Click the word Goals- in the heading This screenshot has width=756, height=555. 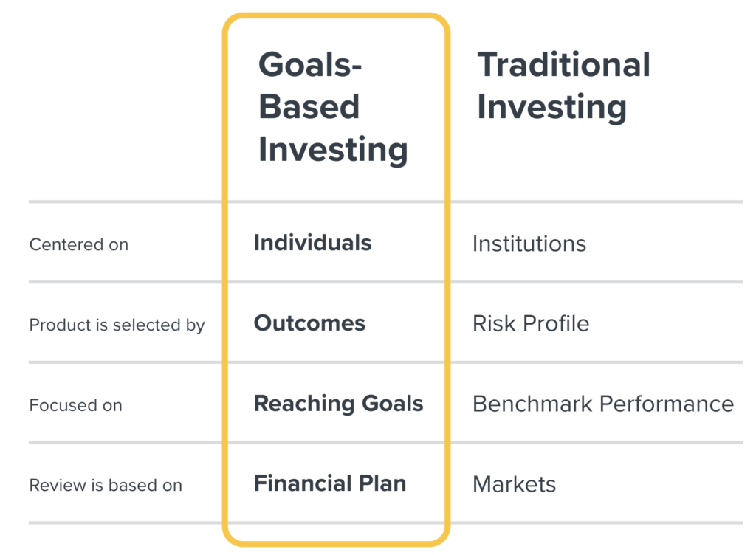point(310,64)
